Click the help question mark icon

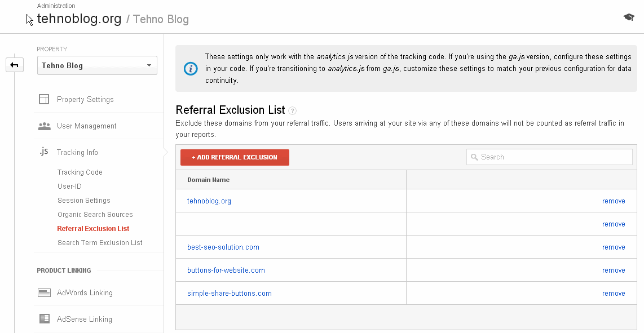click(292, 111)
